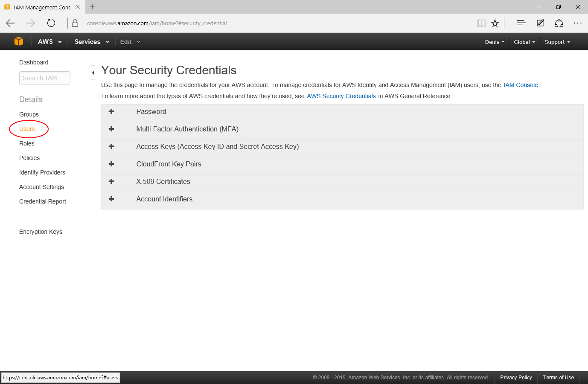Expand the Access Keys plus icon

click(x=111, y=146)
